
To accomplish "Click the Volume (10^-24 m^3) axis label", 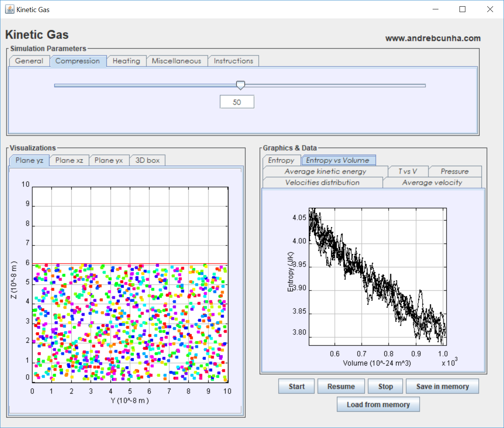I will point(377,363).
